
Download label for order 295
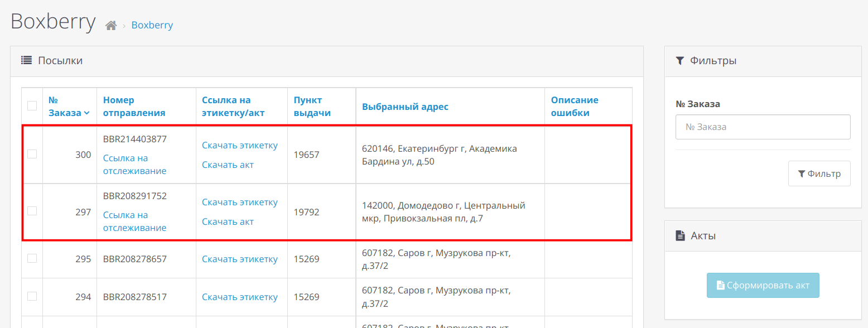pyautogui.click(x=240, y=259)
